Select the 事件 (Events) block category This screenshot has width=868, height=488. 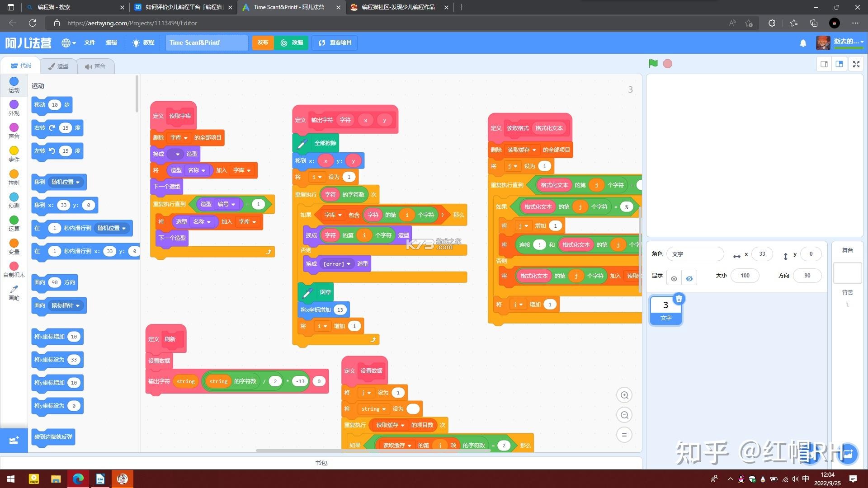14,154
